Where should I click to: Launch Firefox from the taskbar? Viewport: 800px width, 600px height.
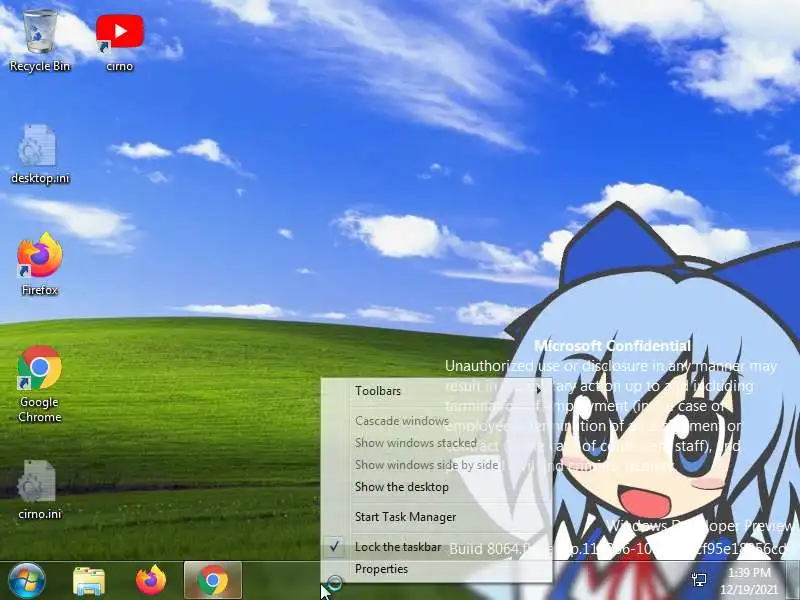[151, 580]
